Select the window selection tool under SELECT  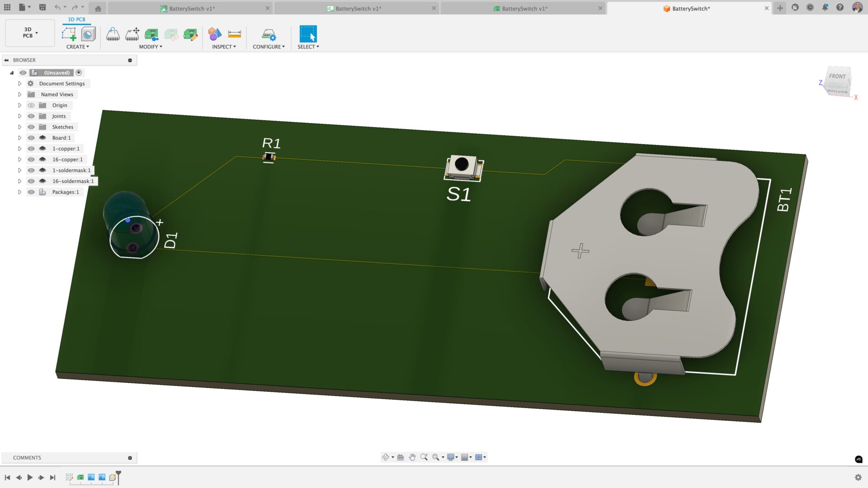307,33
